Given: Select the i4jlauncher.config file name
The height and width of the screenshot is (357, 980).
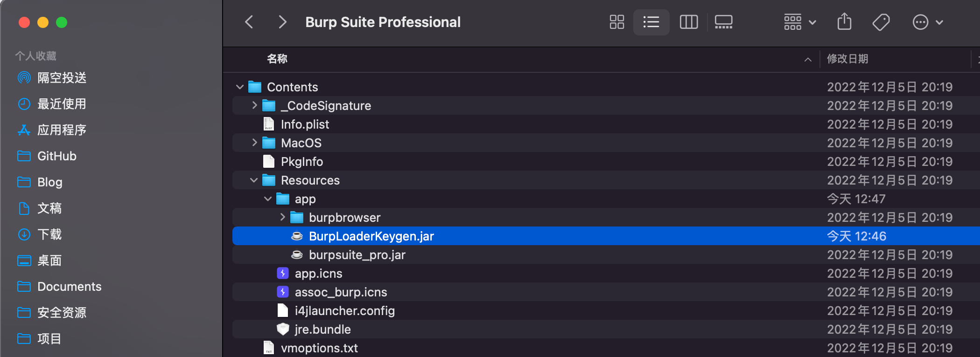Looking at the screenshot, I should (345, 311).
